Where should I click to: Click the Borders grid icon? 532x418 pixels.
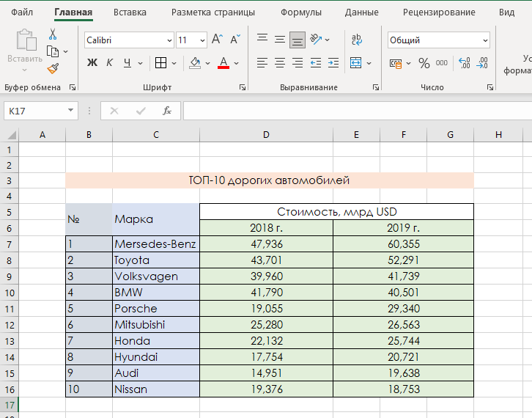coord(160,63)
